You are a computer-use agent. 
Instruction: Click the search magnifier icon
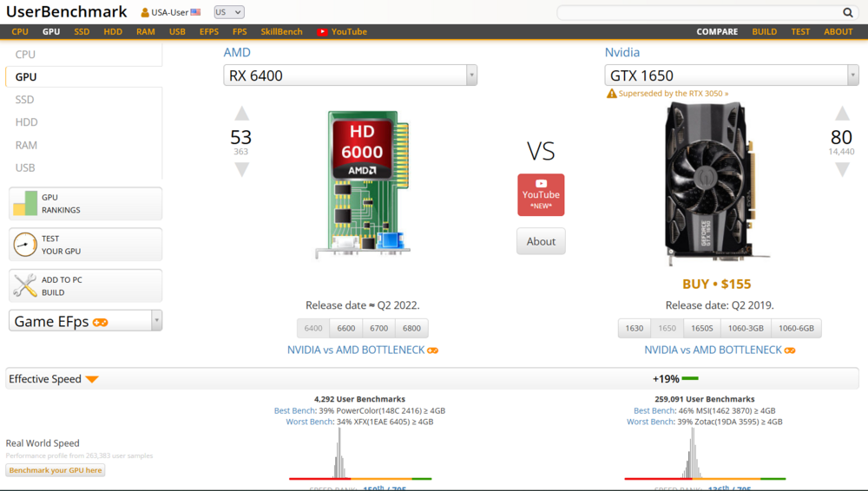point(847,12)
